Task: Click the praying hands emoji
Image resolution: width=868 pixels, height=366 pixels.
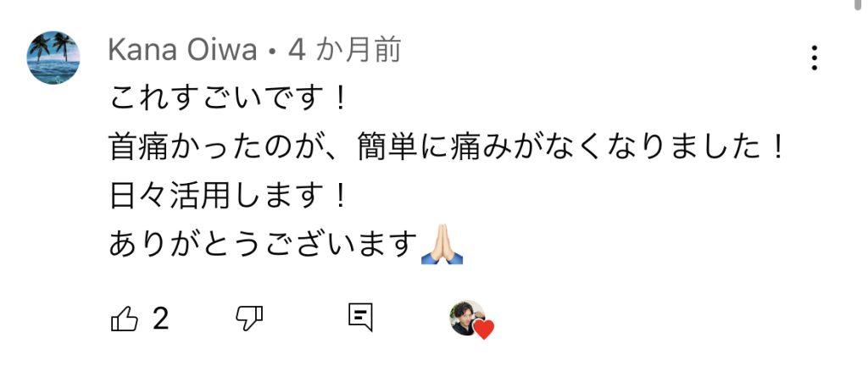Action: pos(442,244)
